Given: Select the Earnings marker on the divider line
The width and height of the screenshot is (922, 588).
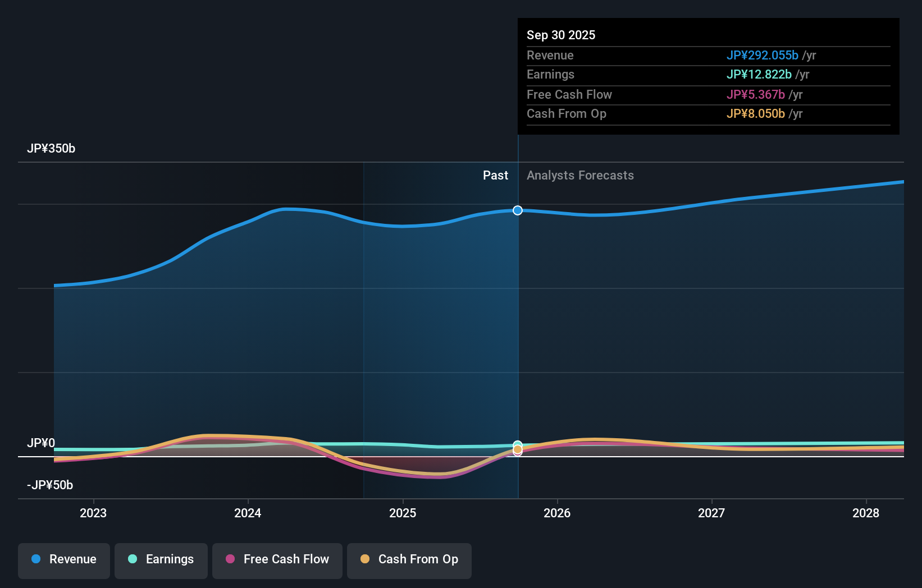Looking at the screenshot, I should 517,443.
